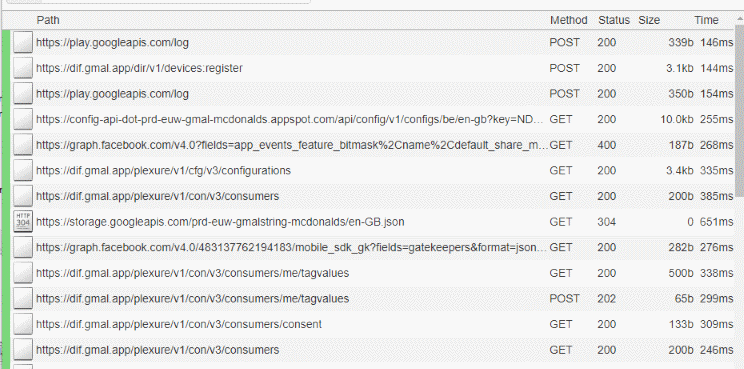Click the icon of the graph.facebook.com 400 request
The width and height of the screenshot is (744, 369).
pos(23,145)
